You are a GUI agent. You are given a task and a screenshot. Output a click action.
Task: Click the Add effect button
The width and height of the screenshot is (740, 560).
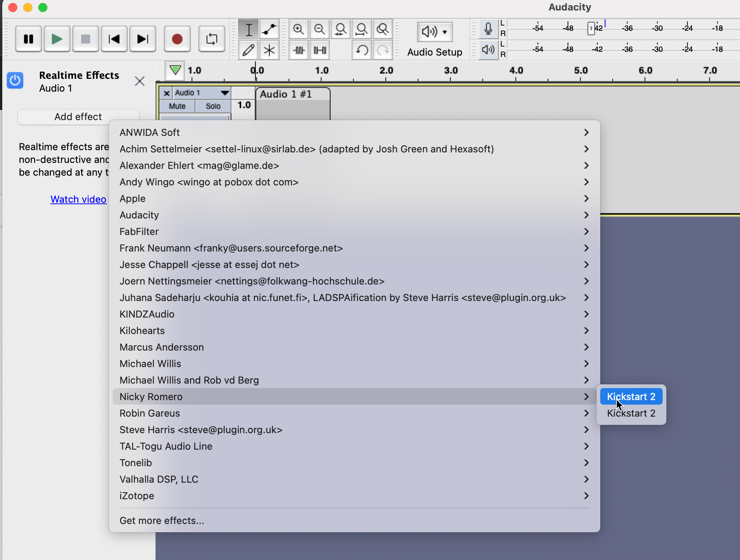click(x=78, y=117)
